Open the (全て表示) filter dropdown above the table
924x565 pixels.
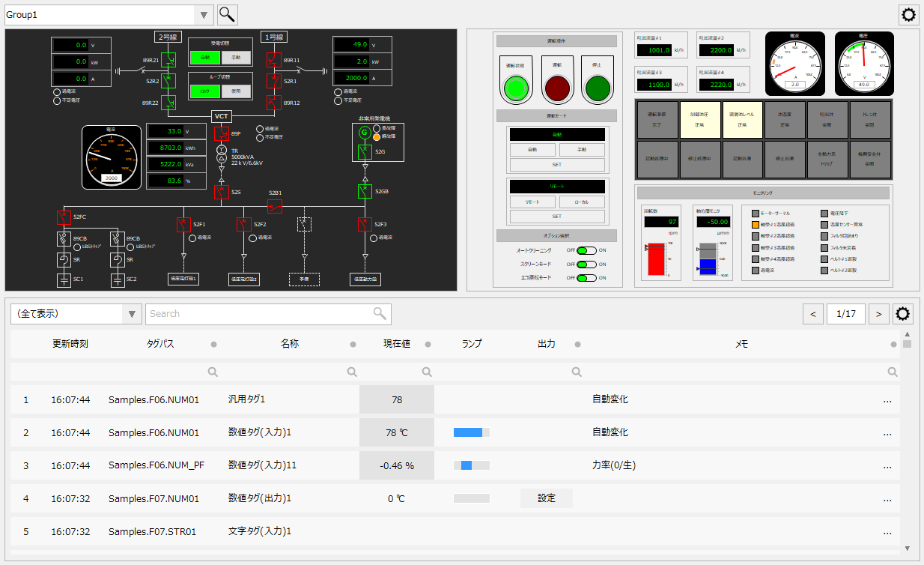pyautogui.click(x=132, y=314)
